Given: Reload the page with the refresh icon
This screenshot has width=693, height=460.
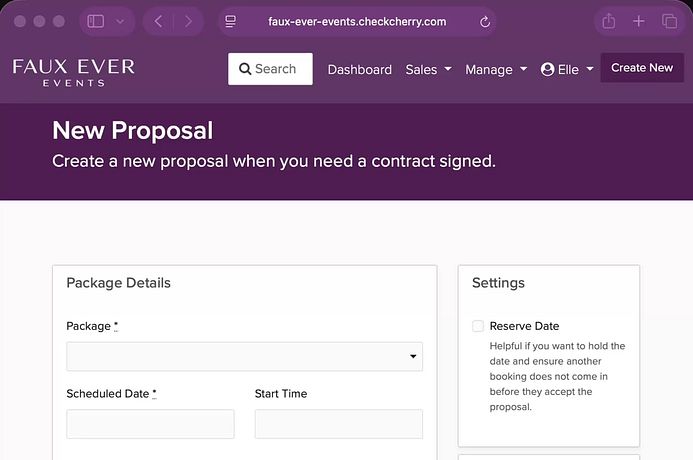Looking at the screenshot, I should tap(485, 22).
